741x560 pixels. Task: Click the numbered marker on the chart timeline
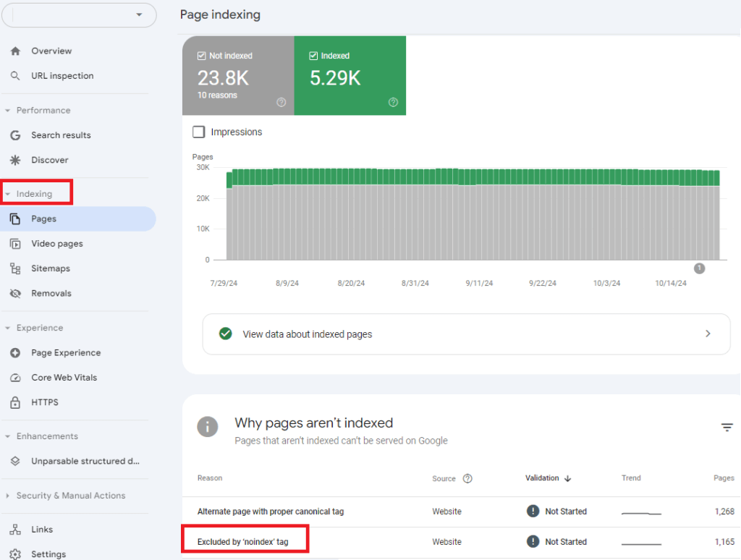699,268
